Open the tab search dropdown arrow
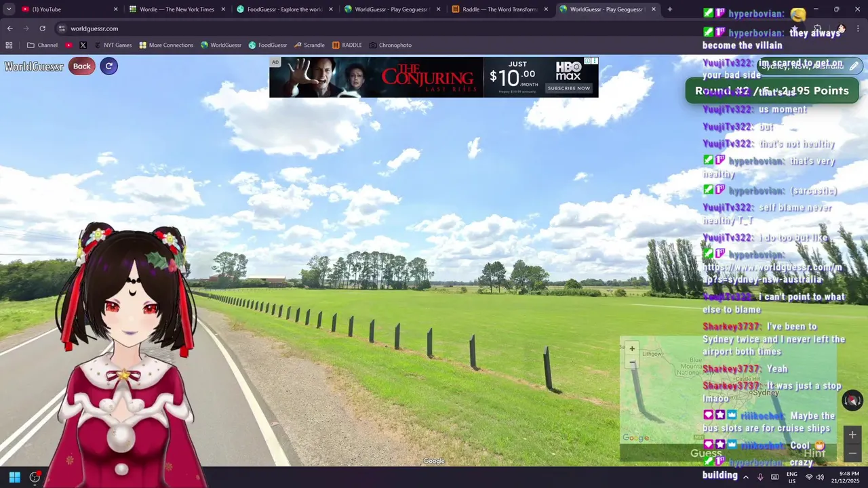868x488 pixels. pyautogui.click(x=9, y=9)
